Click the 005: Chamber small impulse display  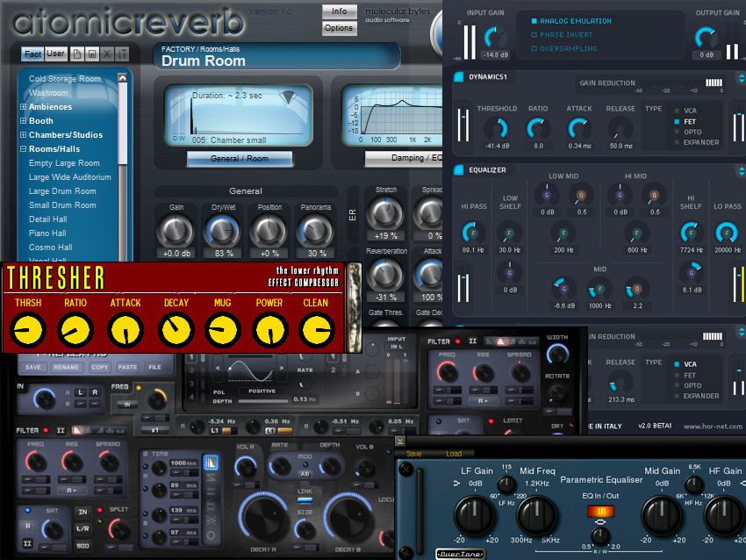[240, 114]
